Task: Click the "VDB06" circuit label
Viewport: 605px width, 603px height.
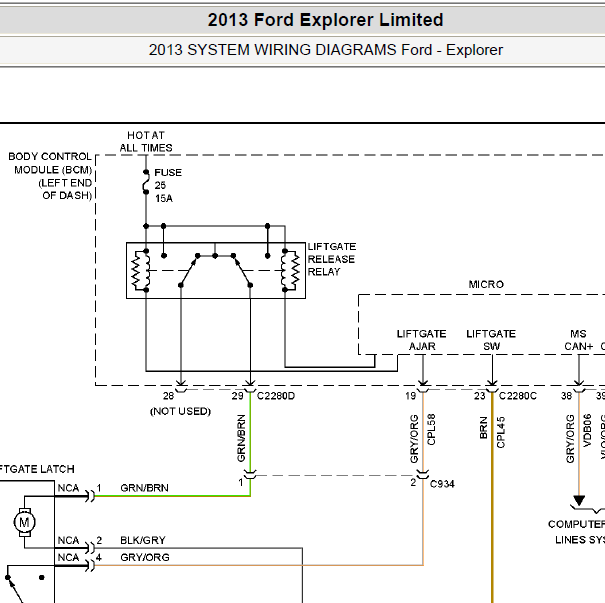Action: coord(587,431)
